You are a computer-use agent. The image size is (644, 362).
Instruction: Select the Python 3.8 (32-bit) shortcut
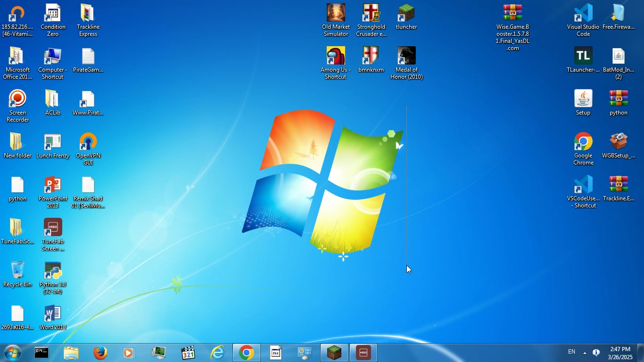tap(53, 278)
